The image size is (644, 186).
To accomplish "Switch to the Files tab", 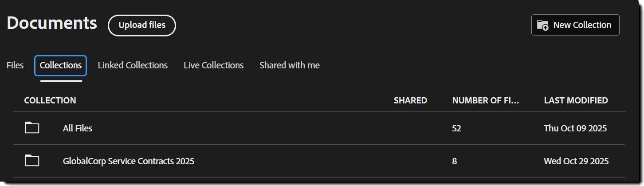I will (x=15, y=65).
